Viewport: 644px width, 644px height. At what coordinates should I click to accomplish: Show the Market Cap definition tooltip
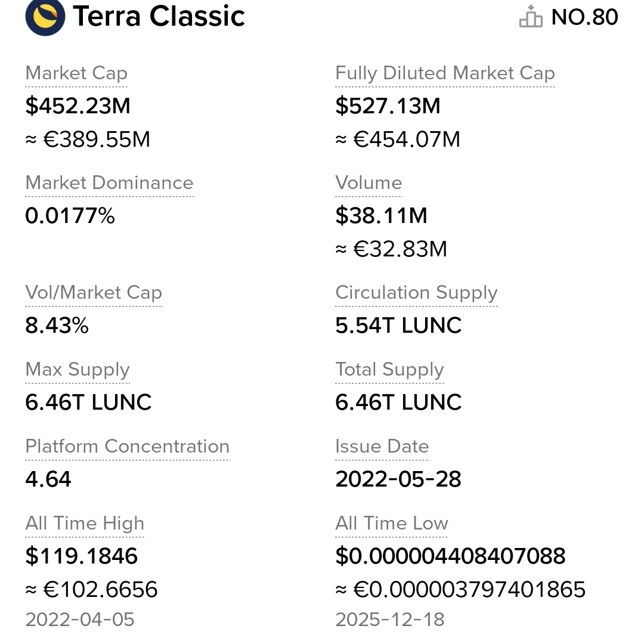click(76, 73)
